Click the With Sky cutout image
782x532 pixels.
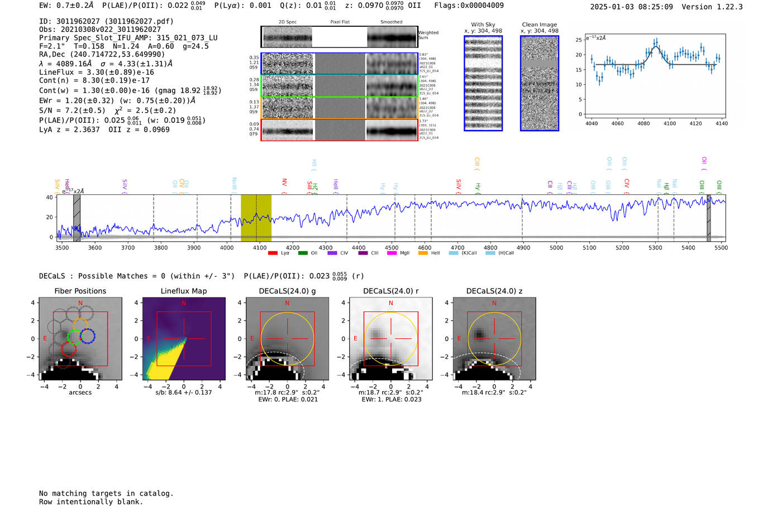point(483,83)
